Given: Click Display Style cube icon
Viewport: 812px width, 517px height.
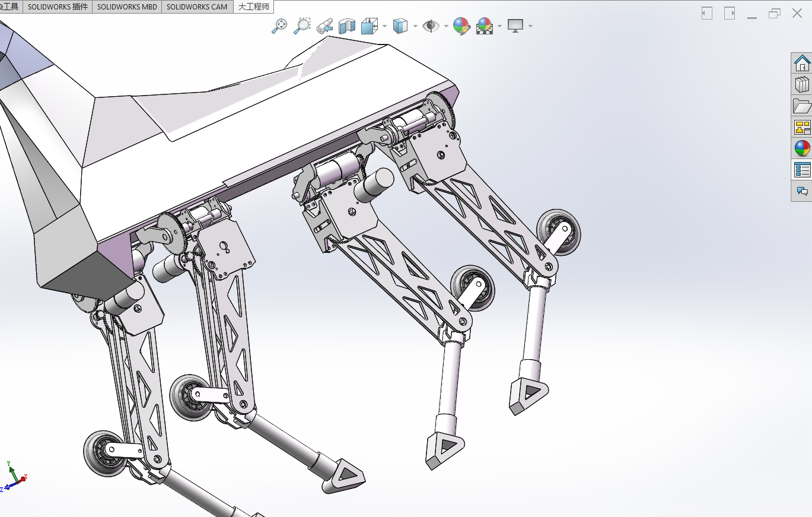Looking at the screenshot, I should [x=400, y=26].
